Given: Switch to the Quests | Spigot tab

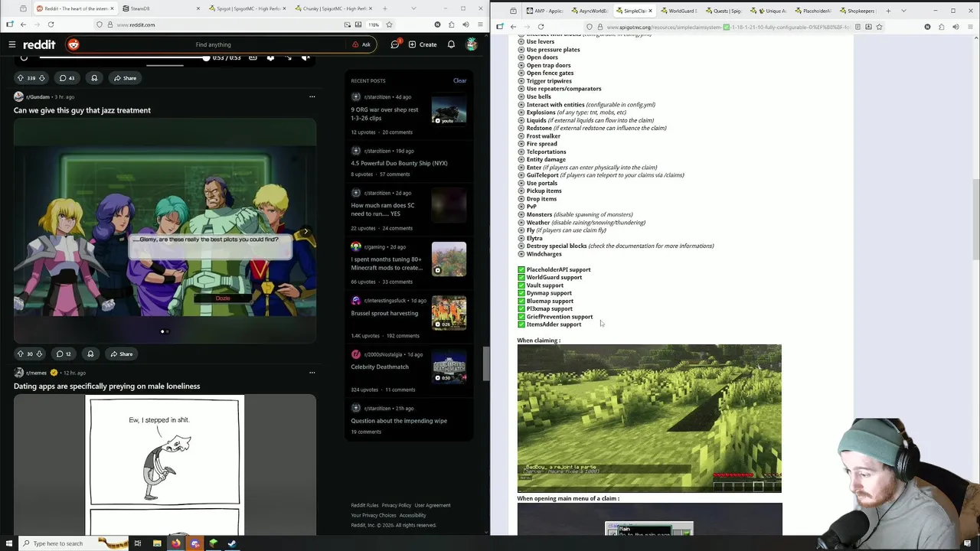Looking at the screenshot, I should pos(724,11).
